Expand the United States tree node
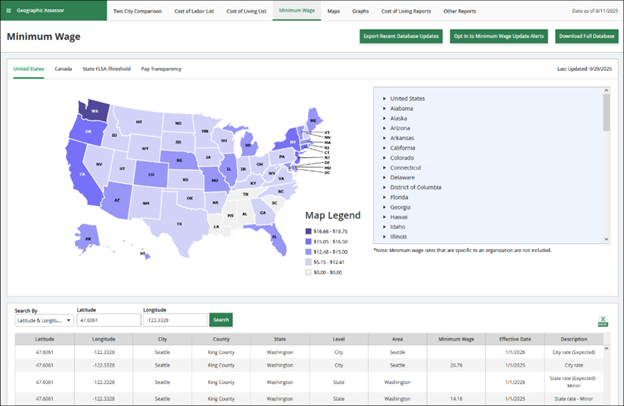This screenshot has height=406, width=624. (x=385, y=99)
